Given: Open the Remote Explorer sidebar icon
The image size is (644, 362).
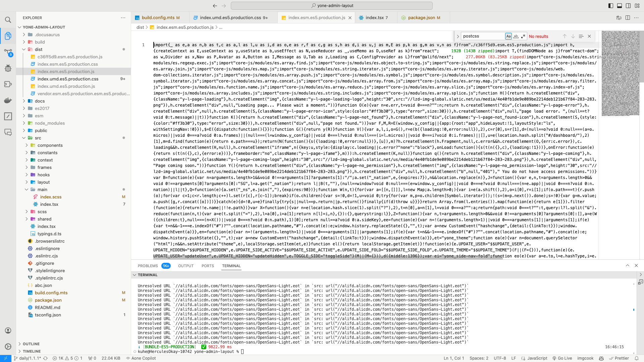Looking at the screenshot, I should pyautogui.click(x=8, y=132).
